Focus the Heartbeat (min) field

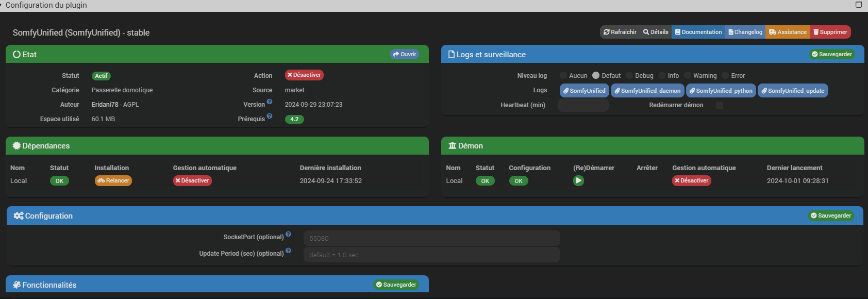(583, 105)
